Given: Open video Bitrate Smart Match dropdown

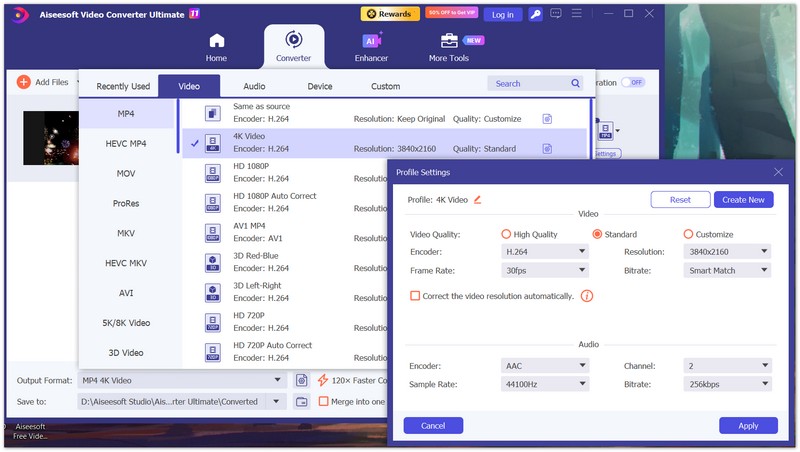Looking at the screenshot, I should pyautogui.click(x=727, y=270).
